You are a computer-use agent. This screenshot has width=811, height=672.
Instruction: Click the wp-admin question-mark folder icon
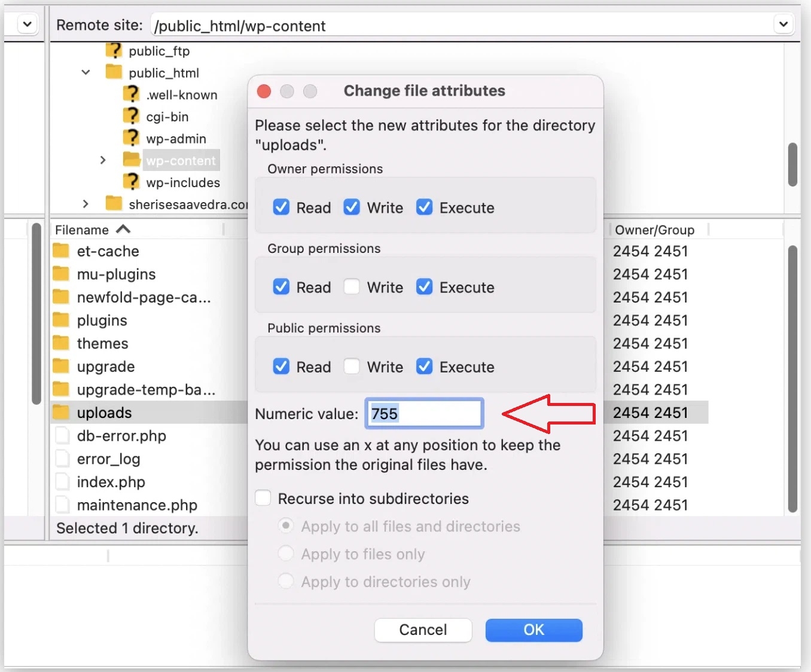(x=131, y=138)
